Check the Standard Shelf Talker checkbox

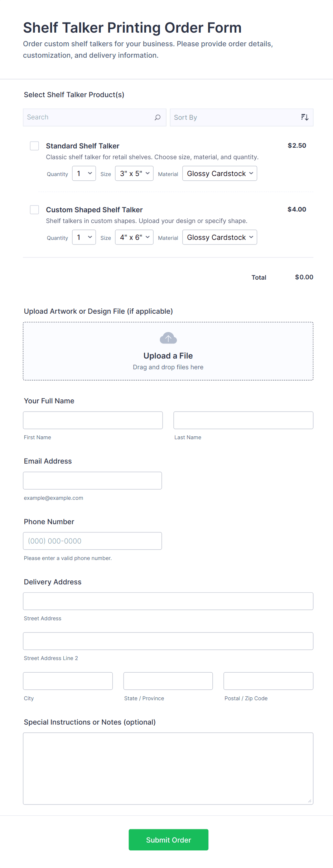click(34, 146)
